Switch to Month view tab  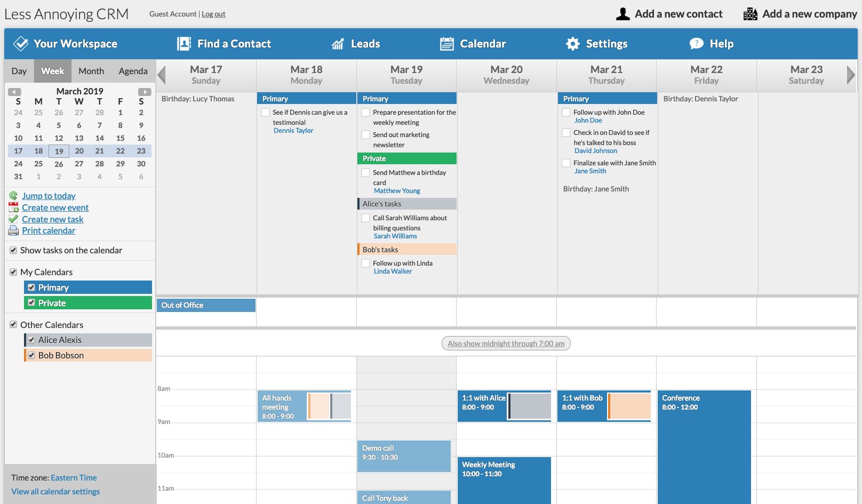[x=91, y=71]
